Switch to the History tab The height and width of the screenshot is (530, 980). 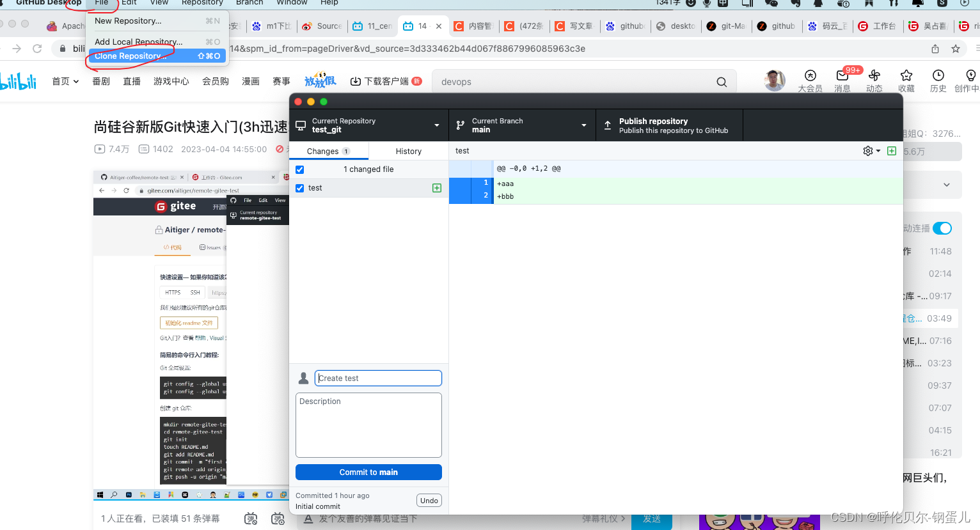(x=408, y=152)
